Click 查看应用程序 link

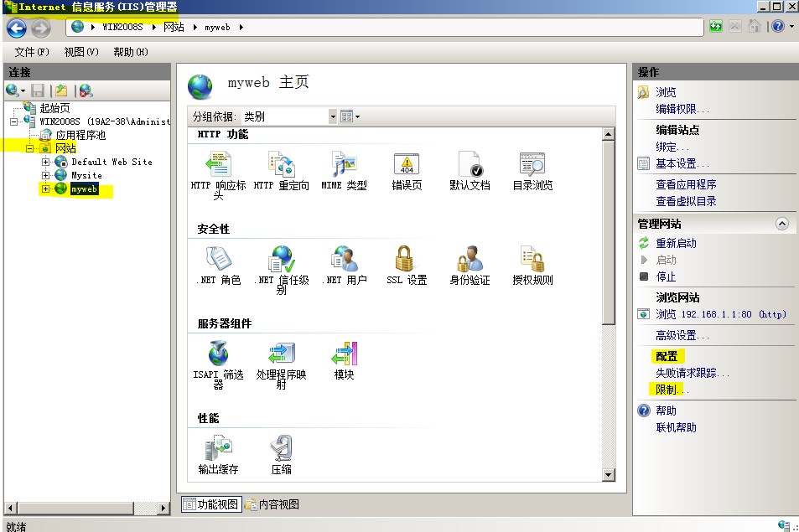(x=686, y=185)
